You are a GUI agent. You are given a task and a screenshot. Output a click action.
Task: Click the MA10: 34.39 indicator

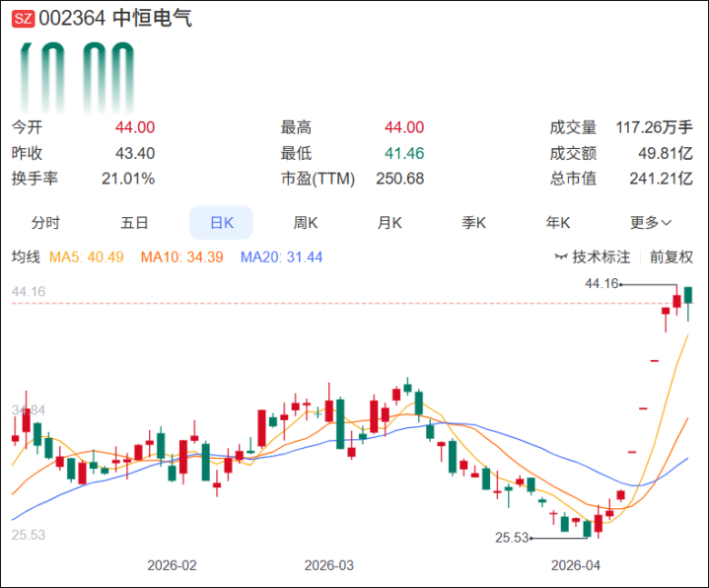tap(181, 257)
